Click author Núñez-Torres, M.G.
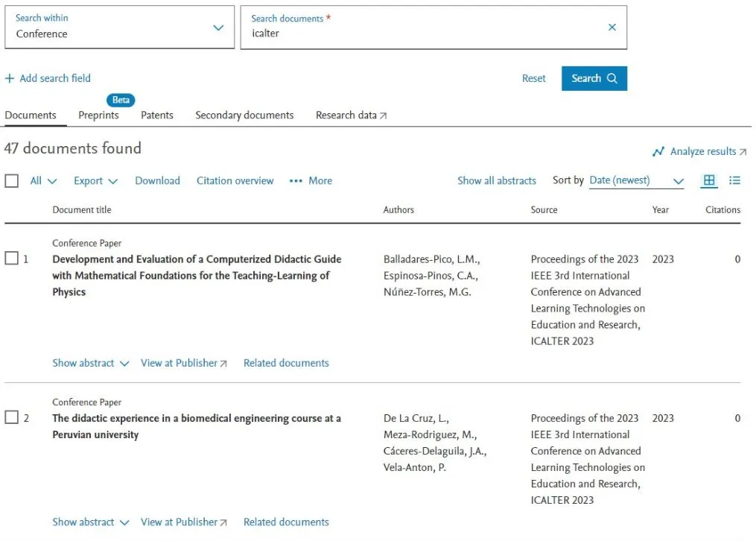The width and height of the screenshot is (756, 541). [x=428, y=292]
